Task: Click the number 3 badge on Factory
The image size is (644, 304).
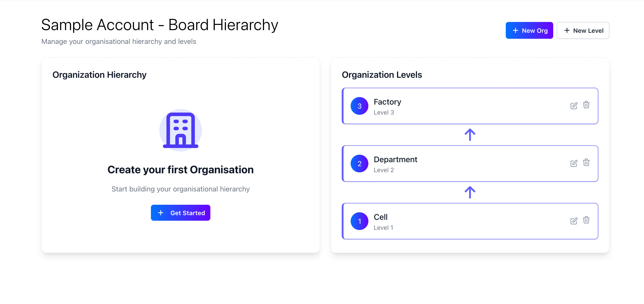Action: click(360, 106)
